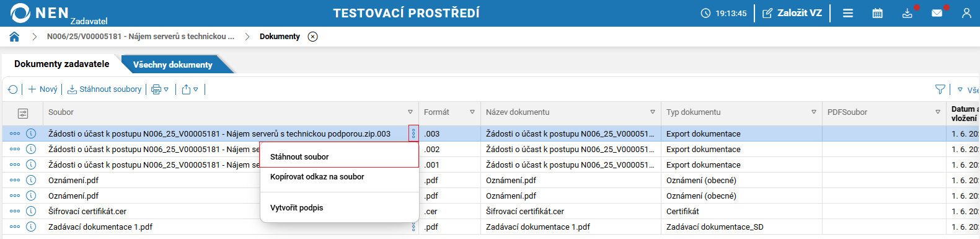Go to home via house icon
Viewport: 980px width, 239px height.
click(14, 37)
